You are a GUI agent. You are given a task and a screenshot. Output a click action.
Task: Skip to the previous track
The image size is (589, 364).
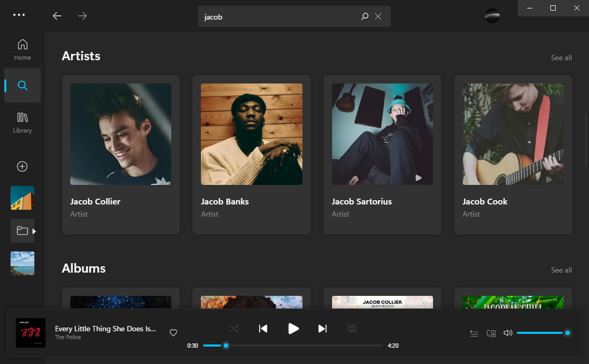coord(263,329)
